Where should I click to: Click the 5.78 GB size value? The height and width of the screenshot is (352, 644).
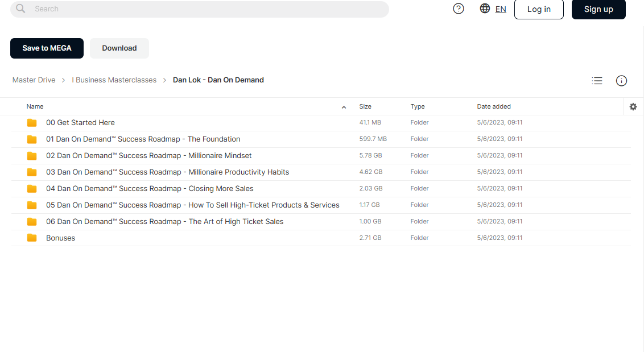click(370, 155)
